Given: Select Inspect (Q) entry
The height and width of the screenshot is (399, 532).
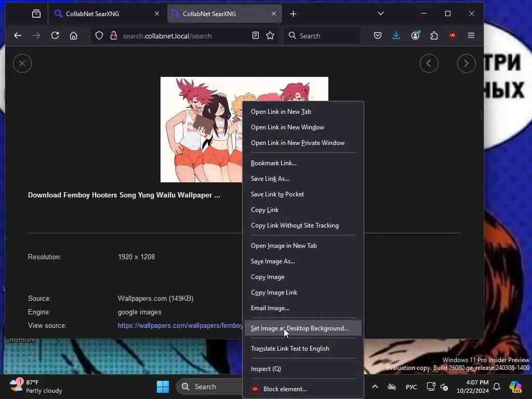Looking at the screenshot, I should click(303, 369).
